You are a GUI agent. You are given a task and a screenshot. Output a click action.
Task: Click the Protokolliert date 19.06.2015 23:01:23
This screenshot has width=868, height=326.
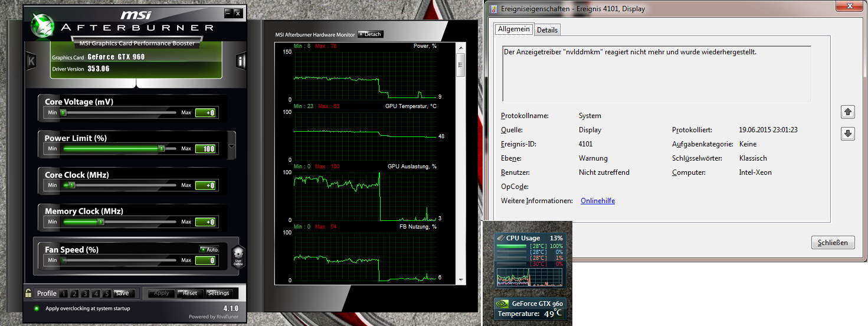[768, 130]
